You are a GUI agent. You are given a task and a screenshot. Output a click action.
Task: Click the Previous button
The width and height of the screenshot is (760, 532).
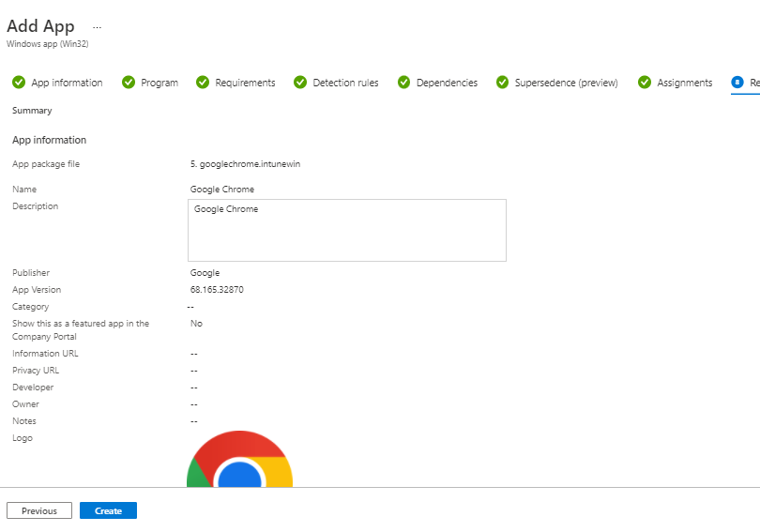point(39,510)
